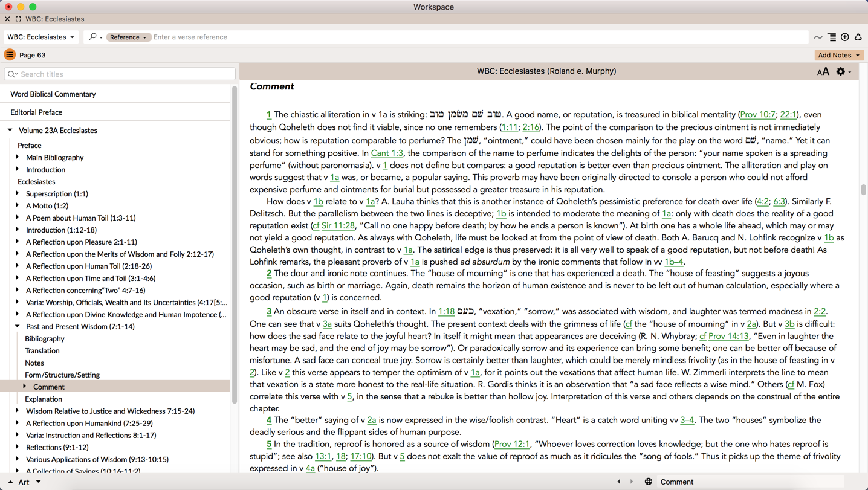Collapse Past and Present Wisdom (7:1-14)

pos(18,326)
